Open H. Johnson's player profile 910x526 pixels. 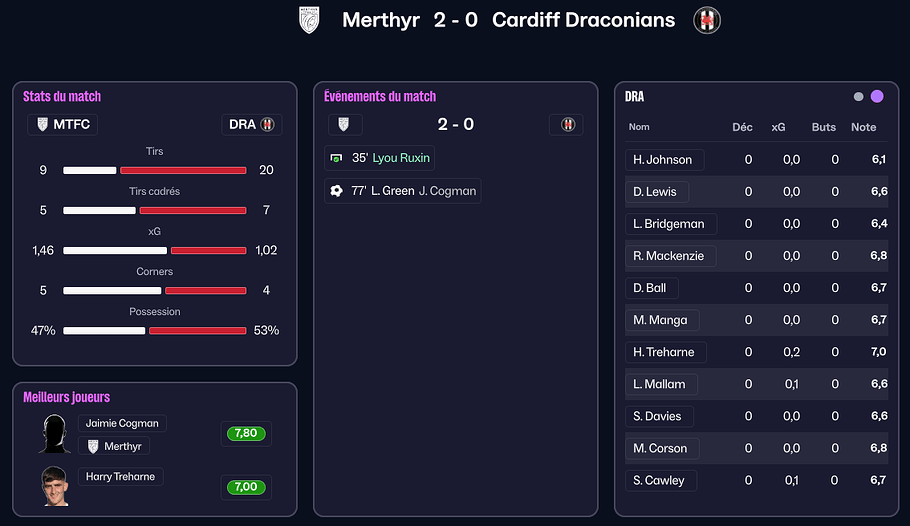pyautogui.click(x=662, y=159)
